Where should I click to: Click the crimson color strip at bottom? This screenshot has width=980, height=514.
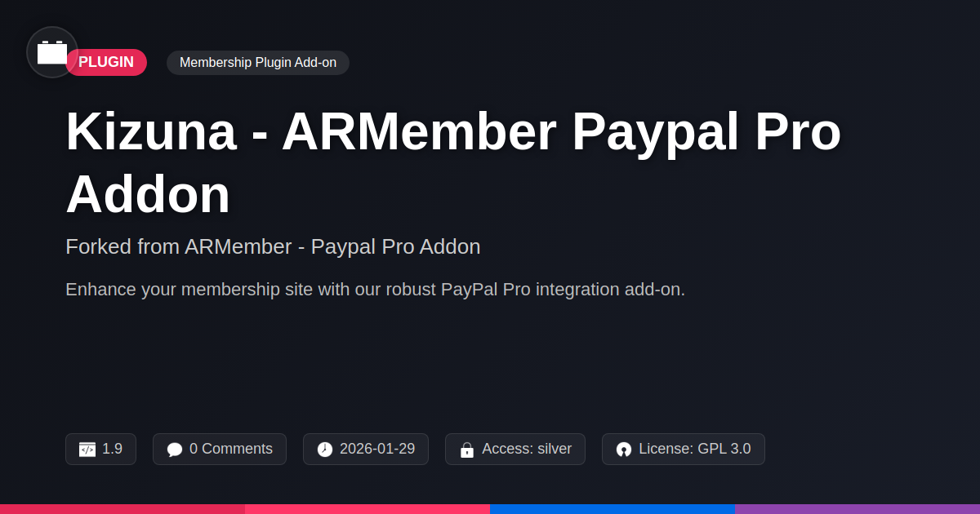coord(122,509)
